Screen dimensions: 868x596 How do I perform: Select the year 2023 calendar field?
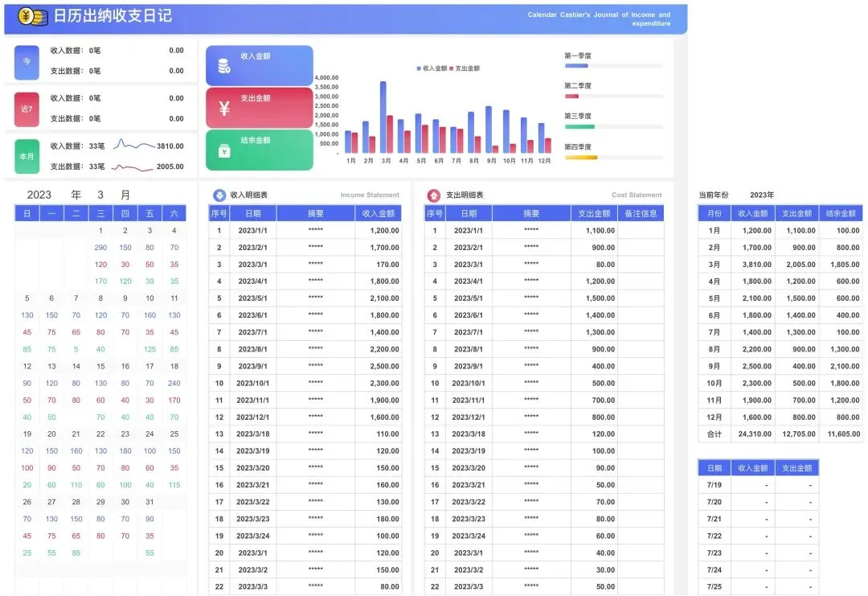point(39,195)
